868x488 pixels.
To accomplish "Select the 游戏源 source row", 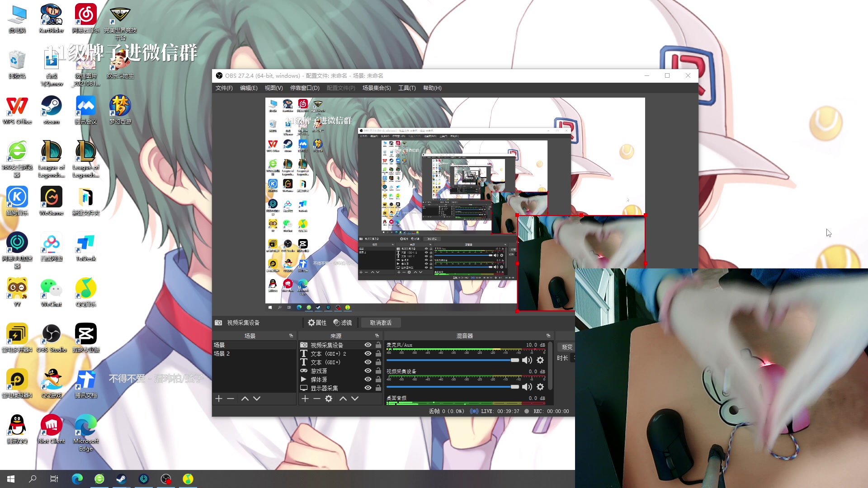I will (340, 371).
